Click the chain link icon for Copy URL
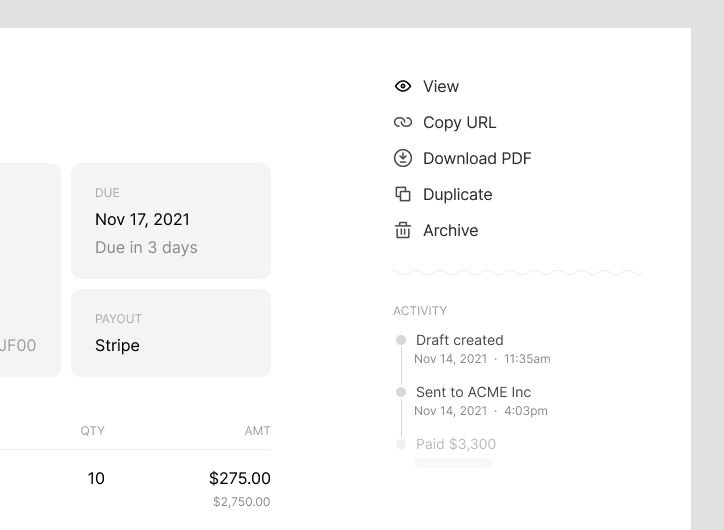724x530 pixels. [x=403, y=123]
